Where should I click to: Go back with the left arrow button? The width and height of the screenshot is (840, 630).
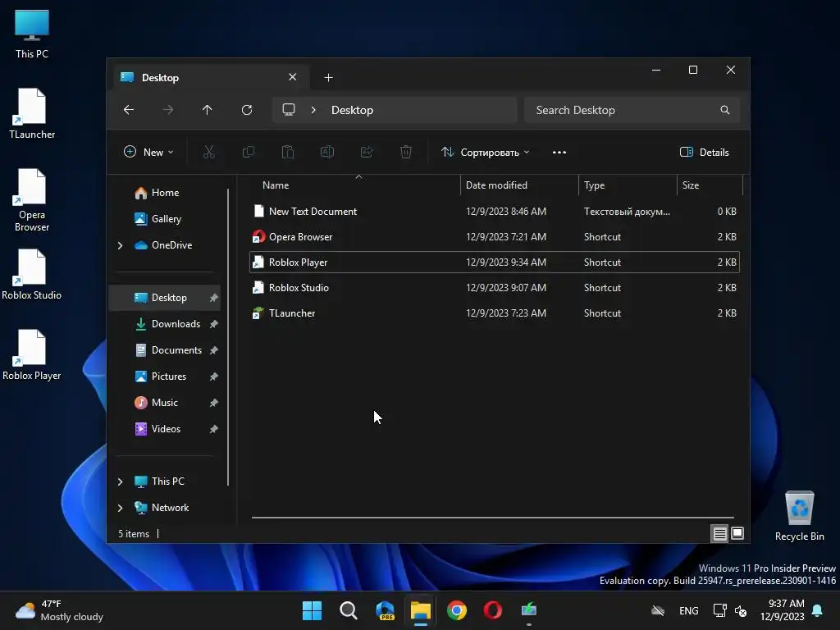click(129, 110)
